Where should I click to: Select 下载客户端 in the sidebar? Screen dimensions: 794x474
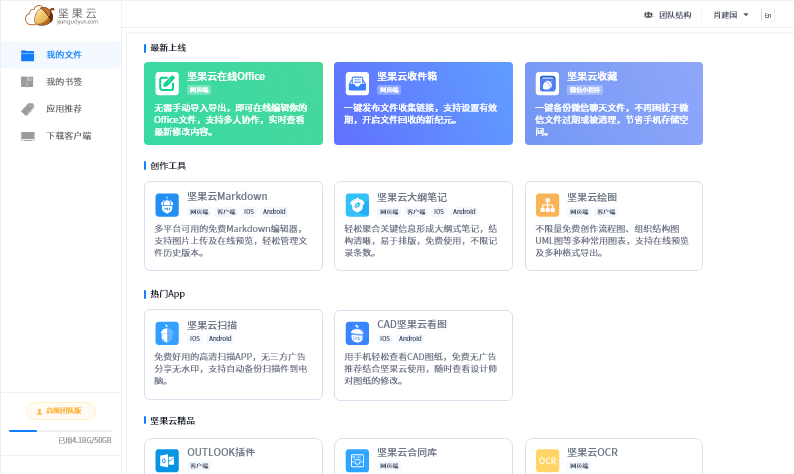coord(69,135)
